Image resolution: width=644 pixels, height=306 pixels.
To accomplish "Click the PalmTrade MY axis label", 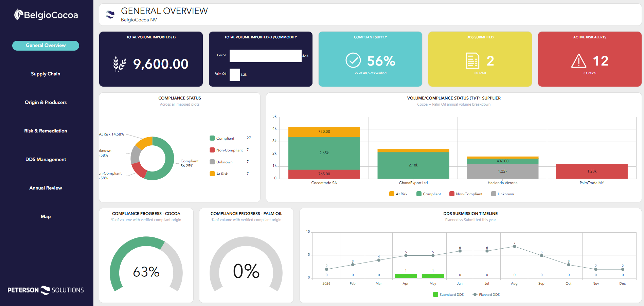I will tap(592, 183).
